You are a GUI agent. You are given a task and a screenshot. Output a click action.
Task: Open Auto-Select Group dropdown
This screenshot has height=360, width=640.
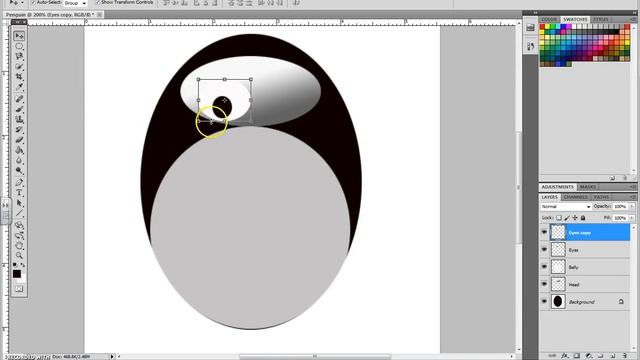pos(76,3)
